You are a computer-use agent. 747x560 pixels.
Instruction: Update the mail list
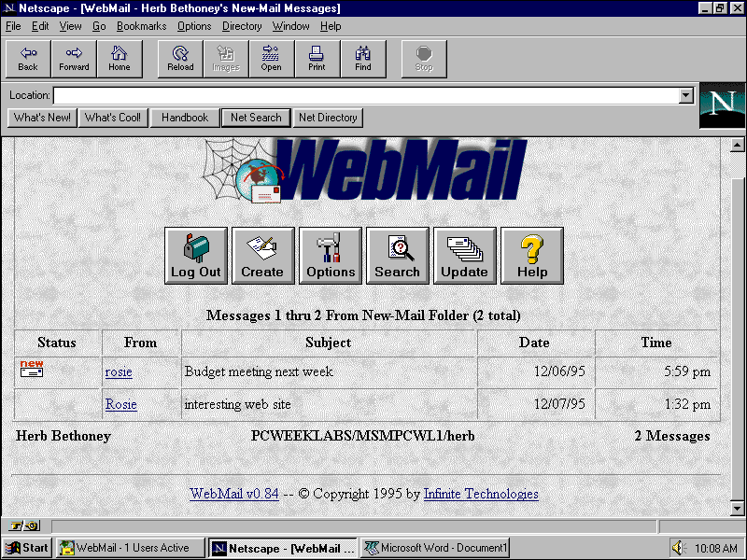tap(464, 256)
